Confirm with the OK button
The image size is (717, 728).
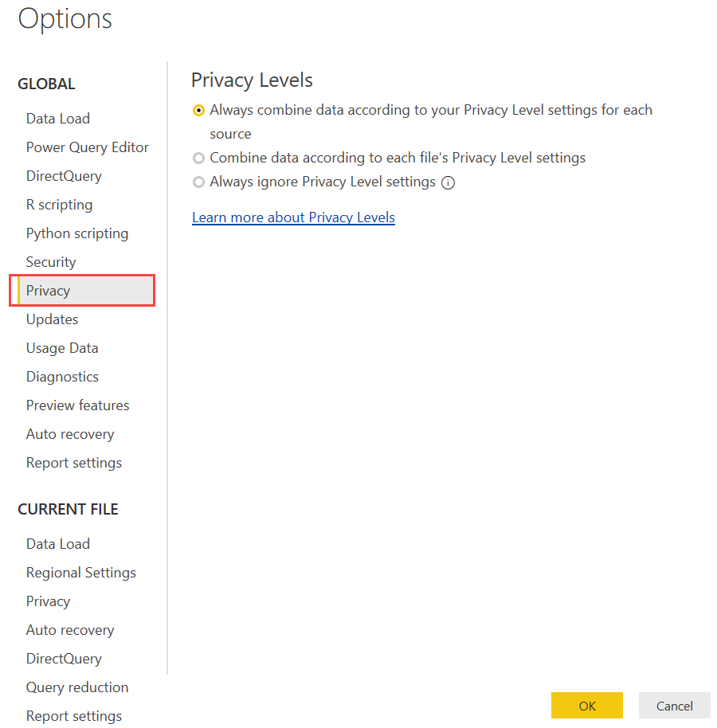click(x=587, y=705)
